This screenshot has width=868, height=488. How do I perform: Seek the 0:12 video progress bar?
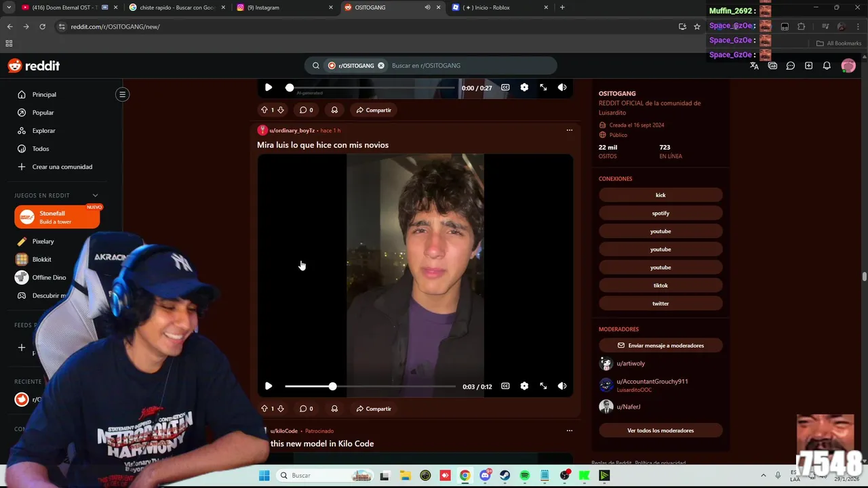tap(370, 386)
